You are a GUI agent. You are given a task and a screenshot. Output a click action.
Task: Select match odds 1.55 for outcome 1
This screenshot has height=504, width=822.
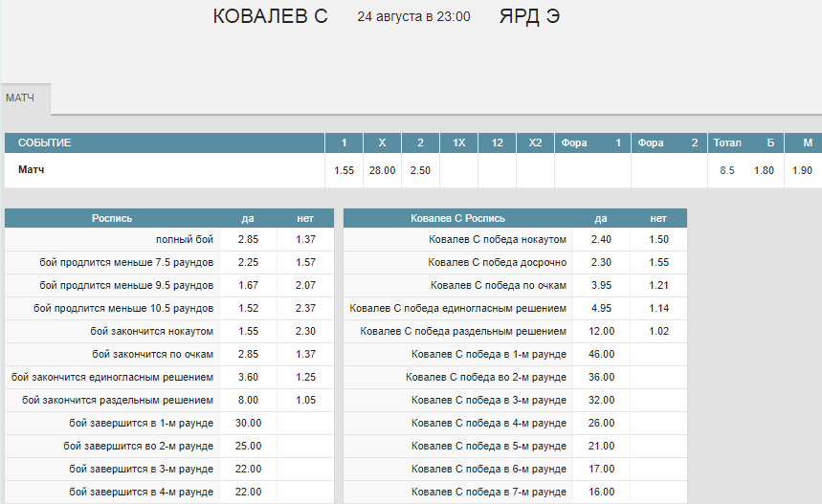click(344, 170)
